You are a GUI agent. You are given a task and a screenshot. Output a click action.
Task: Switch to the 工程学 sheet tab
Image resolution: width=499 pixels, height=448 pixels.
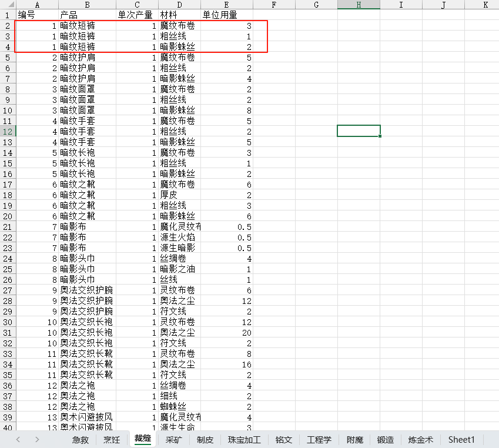click(319, 440)
